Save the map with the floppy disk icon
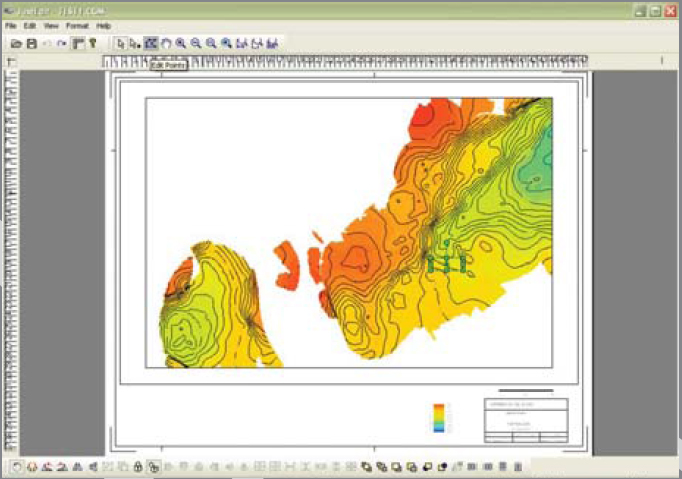The height and width of the screenshot is (479, 682). pyautogui.click(x=31, y=44)
